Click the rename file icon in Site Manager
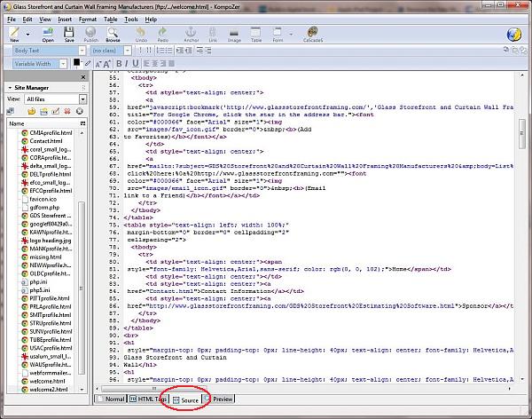Screen dimensions: 532x419 56,111
